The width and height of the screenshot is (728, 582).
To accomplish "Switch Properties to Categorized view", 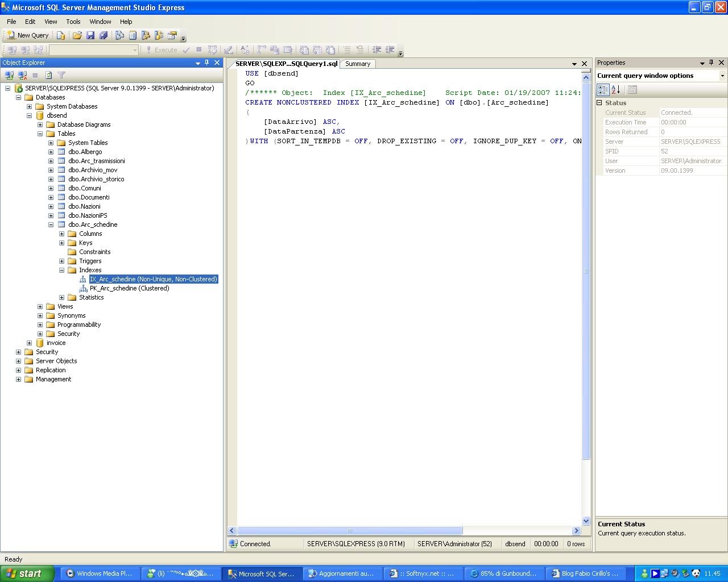I will coord(602,90).
